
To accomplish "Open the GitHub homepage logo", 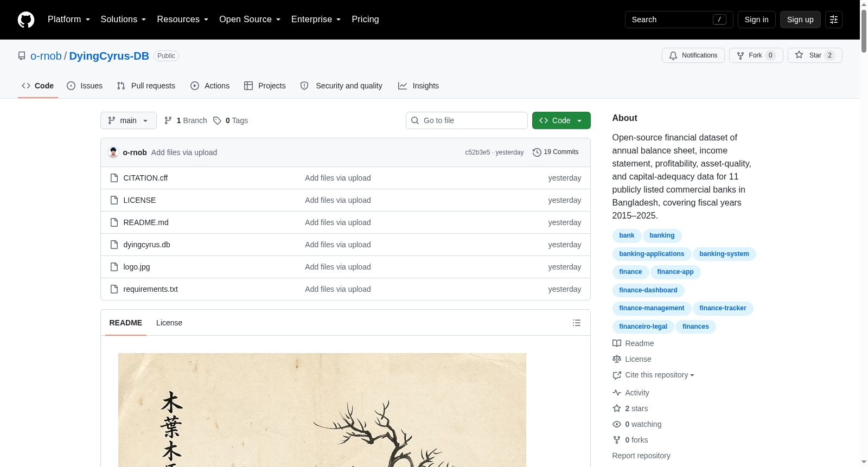I will tap(26, 20).
